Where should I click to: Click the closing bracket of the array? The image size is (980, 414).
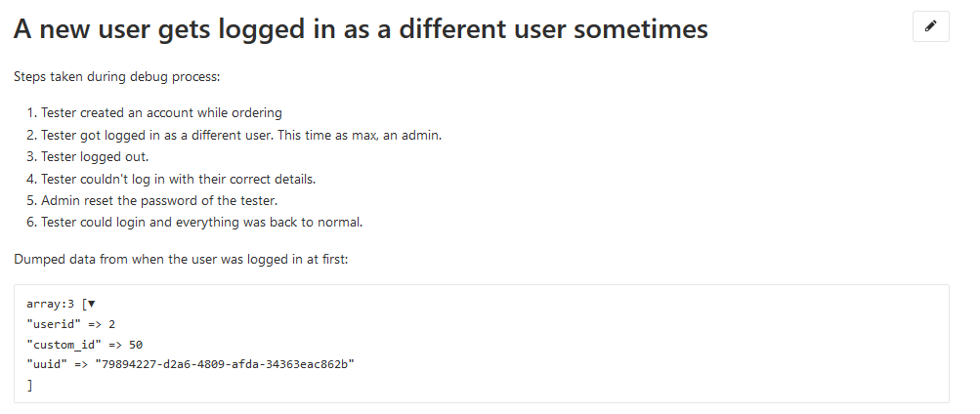30,386
